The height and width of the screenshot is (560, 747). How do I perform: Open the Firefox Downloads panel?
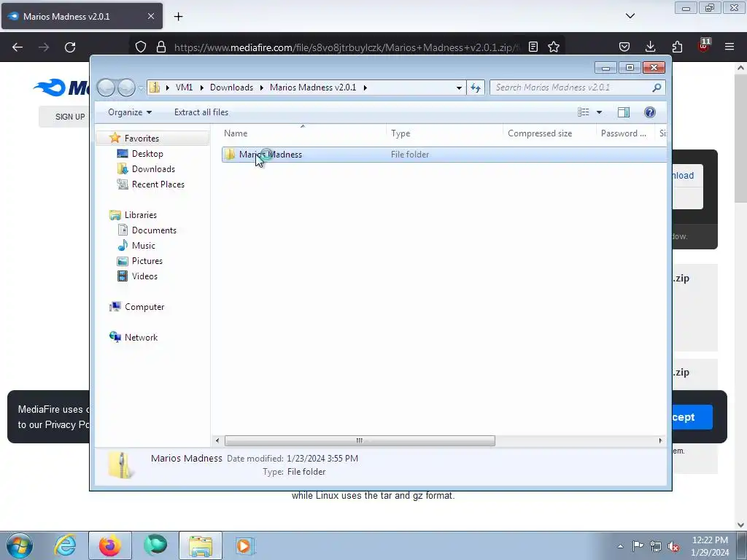(650, 47)
